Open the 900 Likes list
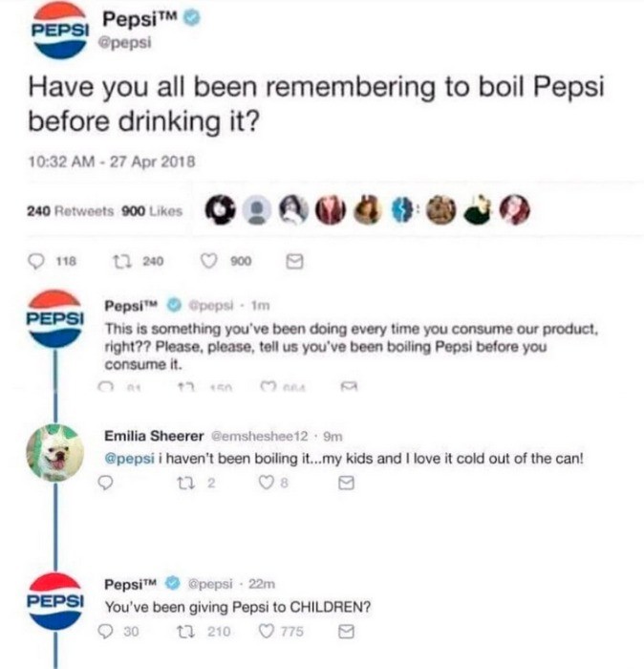The width and height of the screenshot is (644, 669). [x=152, y=211]
